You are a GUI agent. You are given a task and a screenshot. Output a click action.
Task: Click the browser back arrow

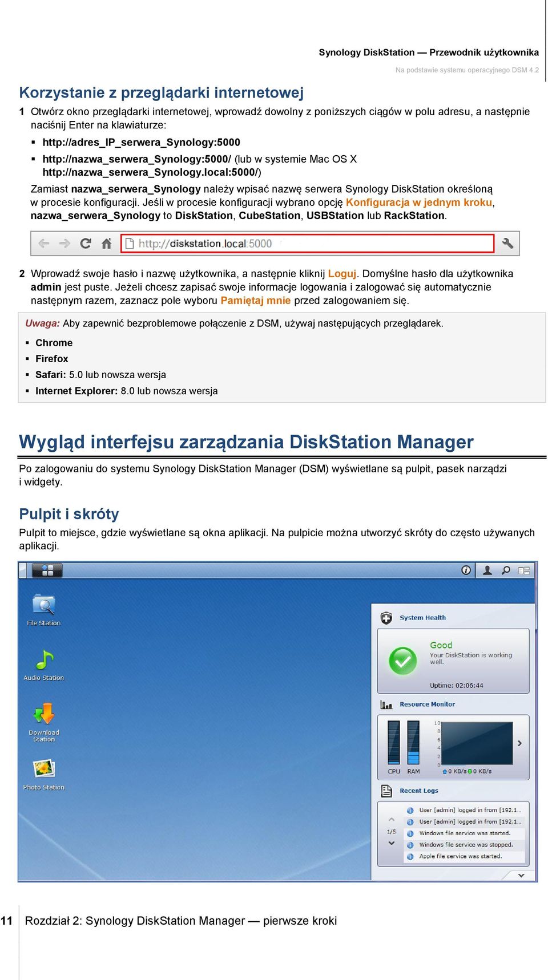coord(43,244)
